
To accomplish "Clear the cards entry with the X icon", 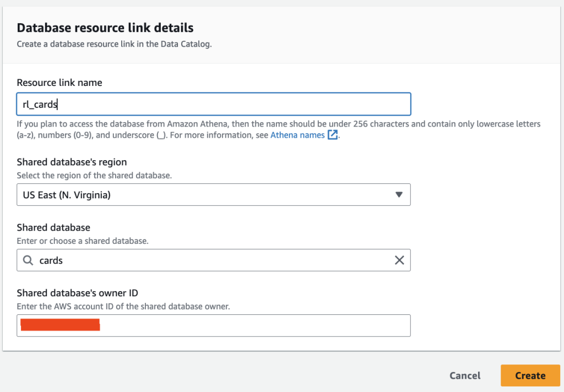I will (399, 260).
